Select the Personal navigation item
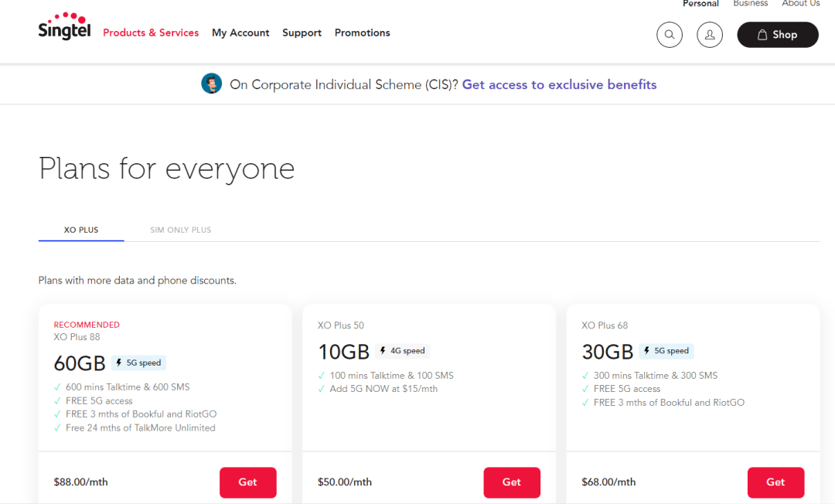 click(700, 3)
